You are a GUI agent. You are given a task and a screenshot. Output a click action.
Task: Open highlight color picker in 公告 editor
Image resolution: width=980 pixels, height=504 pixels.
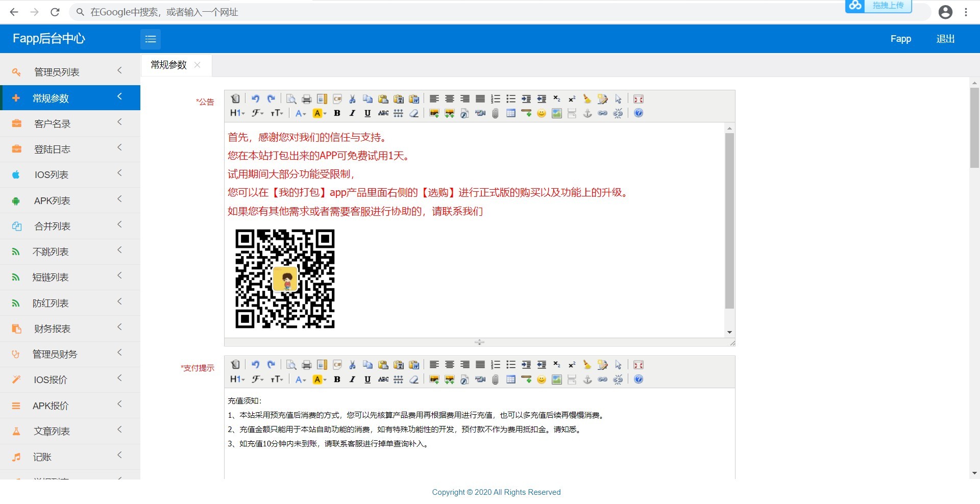coord(320,113)
